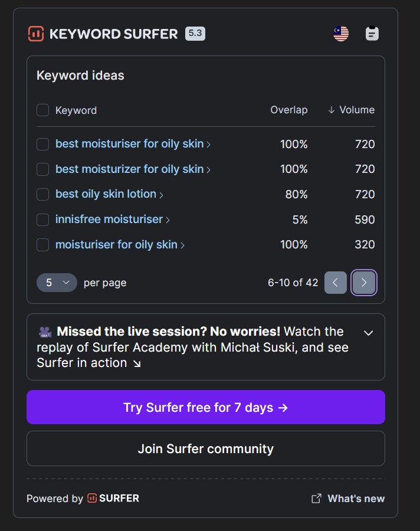Screen dimensions: 420x531
Task: Check the innisfree moisturiser keyword
Action: click(x=42, y=219)
